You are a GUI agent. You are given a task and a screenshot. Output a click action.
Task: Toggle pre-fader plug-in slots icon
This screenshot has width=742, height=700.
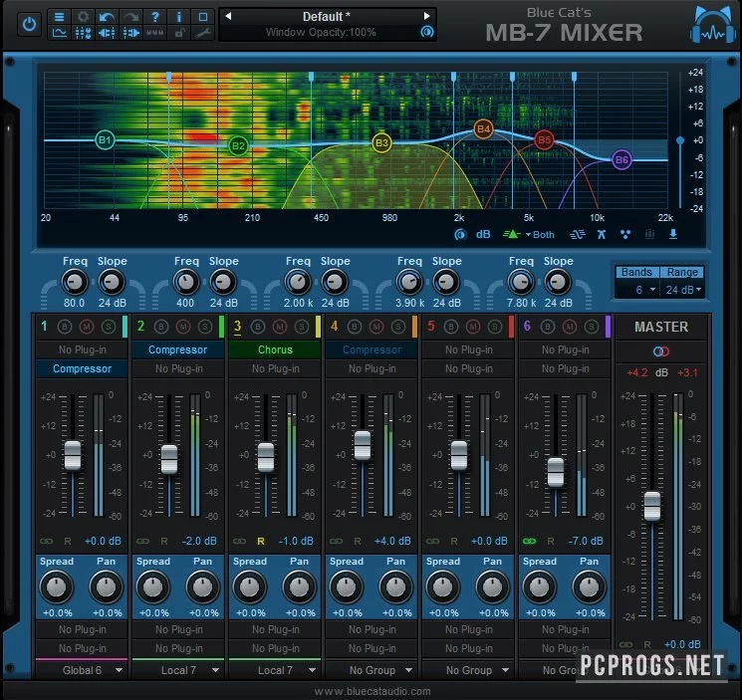click(x=107, y=33)
